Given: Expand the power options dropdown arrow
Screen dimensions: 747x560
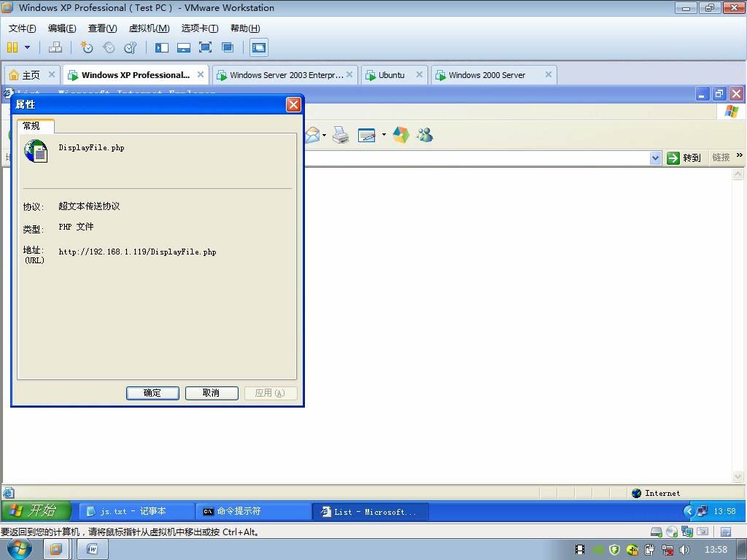Looking at the screenshot, I should click(27, 47).
